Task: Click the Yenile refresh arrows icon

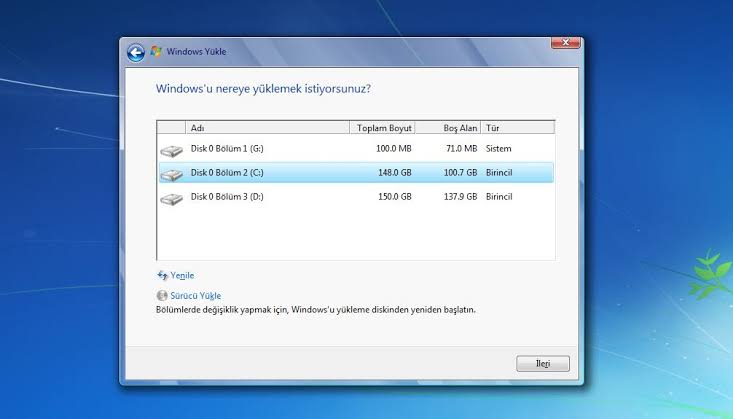Action: tap(162, 275)
